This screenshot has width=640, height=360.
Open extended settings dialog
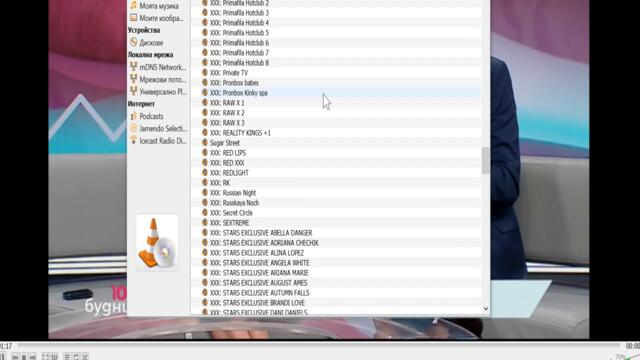coord(54,357)
